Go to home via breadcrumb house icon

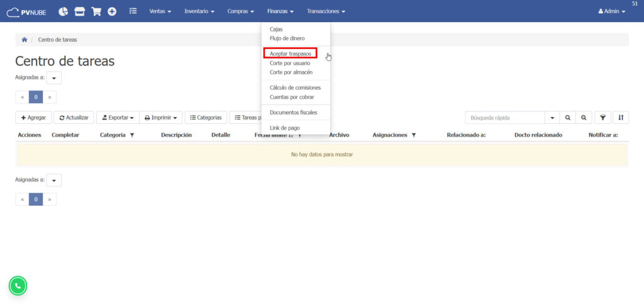point(25,40)
